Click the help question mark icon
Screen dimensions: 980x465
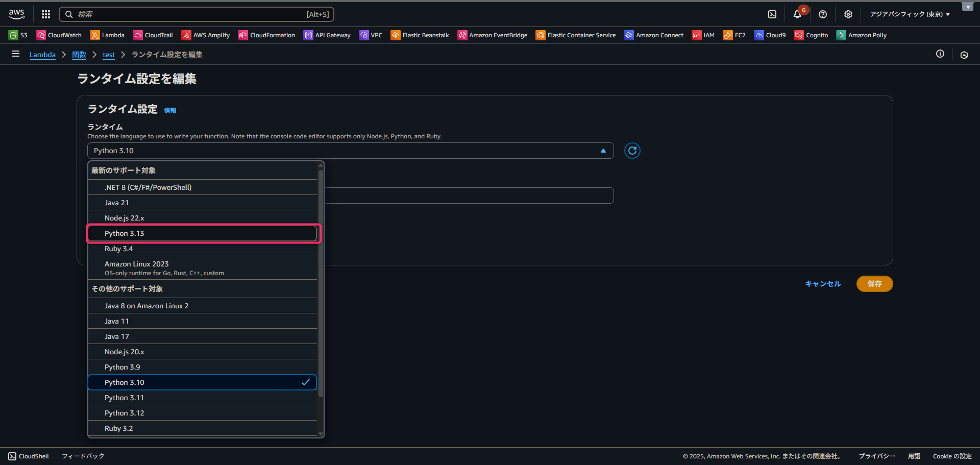[x=823, y=14]
